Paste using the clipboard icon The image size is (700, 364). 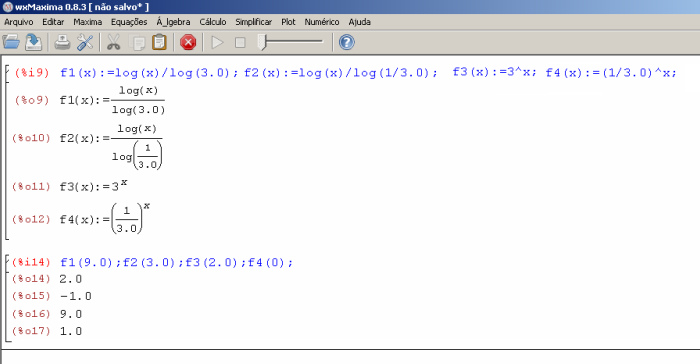point(159,42)
